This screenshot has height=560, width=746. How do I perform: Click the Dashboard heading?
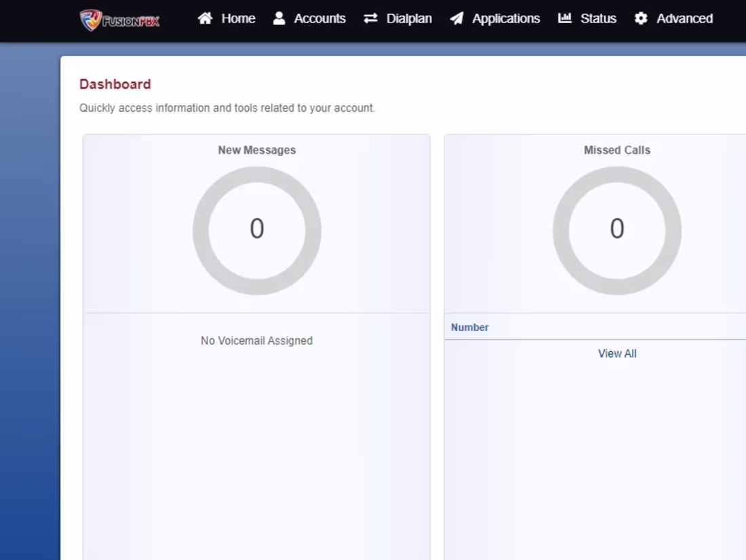115,83
